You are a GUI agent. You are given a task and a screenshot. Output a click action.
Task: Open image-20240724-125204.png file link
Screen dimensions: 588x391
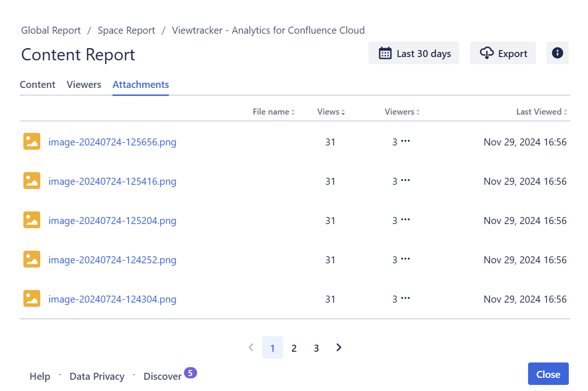tap(112, 220)
